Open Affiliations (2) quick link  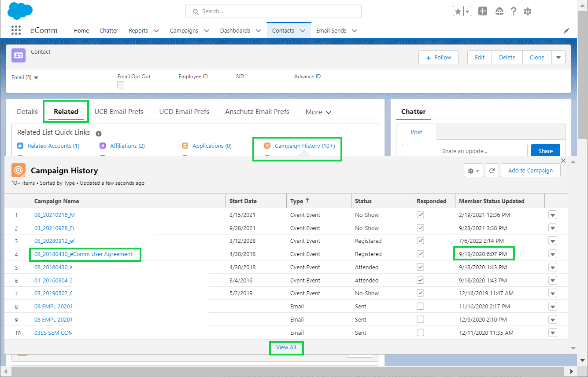click(x=127, y=146)
